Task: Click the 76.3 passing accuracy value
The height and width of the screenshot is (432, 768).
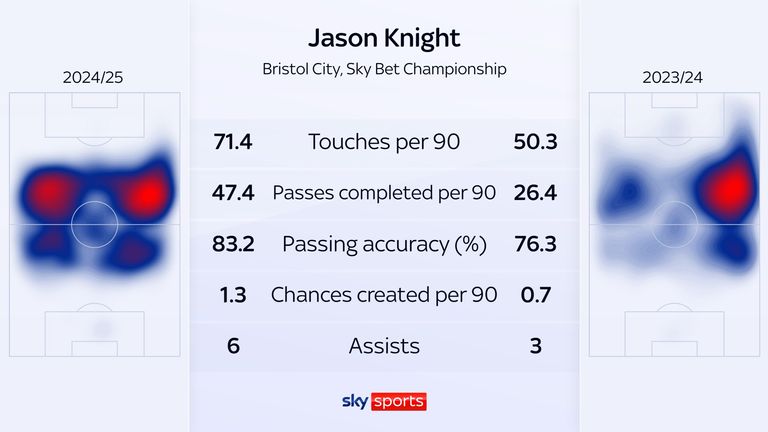Action: click(535, 244)
